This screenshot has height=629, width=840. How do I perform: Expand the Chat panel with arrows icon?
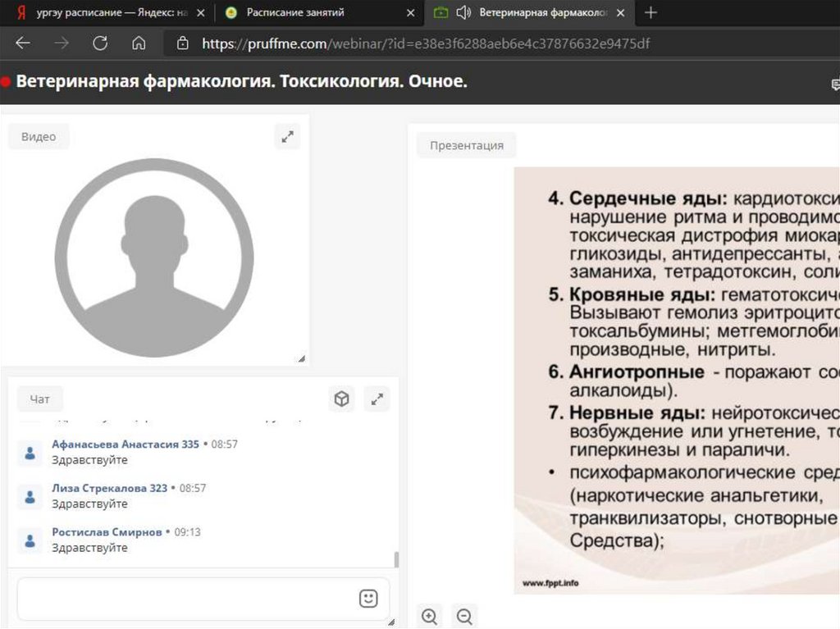377,399
